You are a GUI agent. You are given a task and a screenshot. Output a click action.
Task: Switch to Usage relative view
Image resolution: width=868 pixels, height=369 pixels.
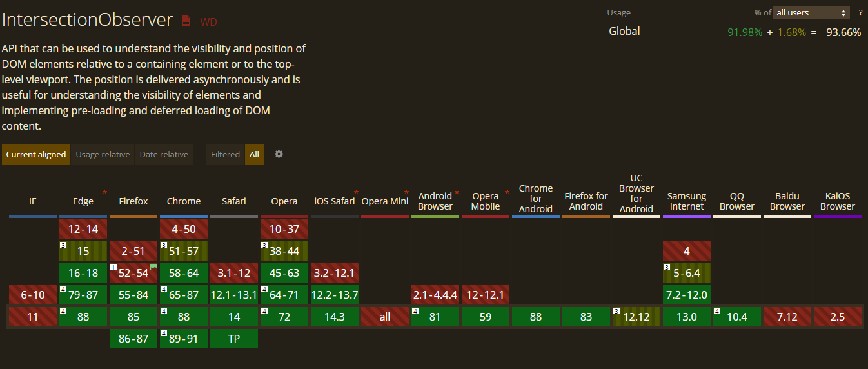(103, 154)
